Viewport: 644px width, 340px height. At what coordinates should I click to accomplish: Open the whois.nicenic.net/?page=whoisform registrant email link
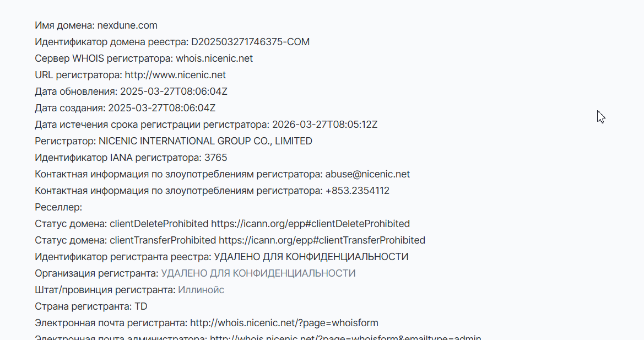(284, 323)
